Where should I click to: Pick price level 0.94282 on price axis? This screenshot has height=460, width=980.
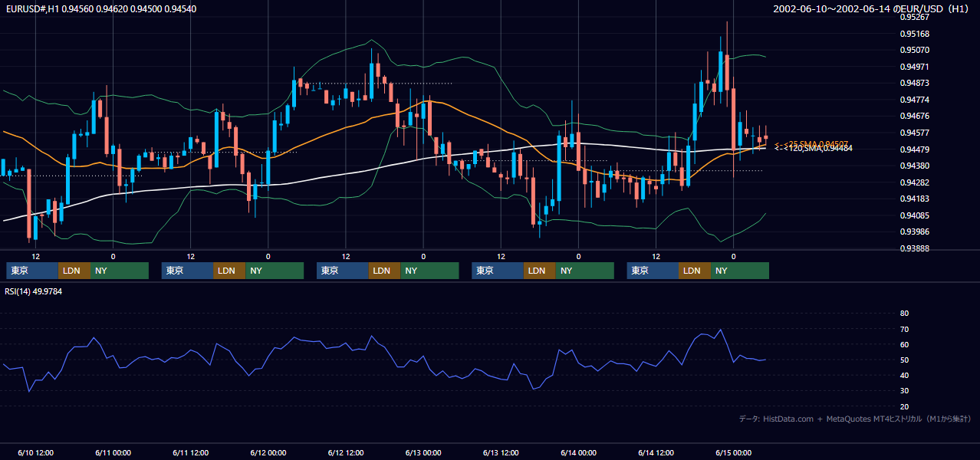tap(916, 182)
